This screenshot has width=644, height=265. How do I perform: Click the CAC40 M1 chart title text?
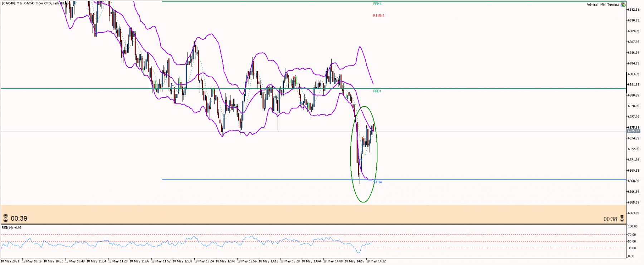34,3
